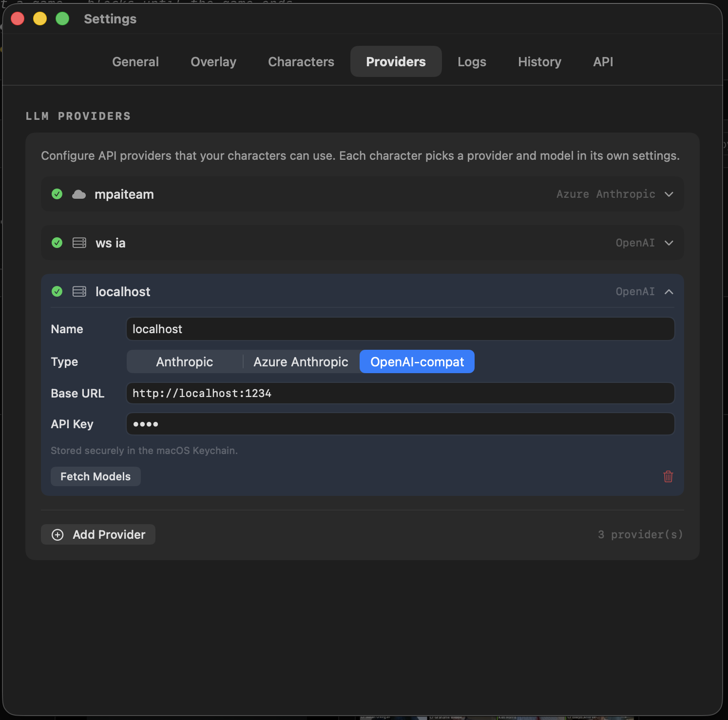The image size is (728, 720).
Task: Select the Azure Anthropic provider type
Action: click(301, 361)
